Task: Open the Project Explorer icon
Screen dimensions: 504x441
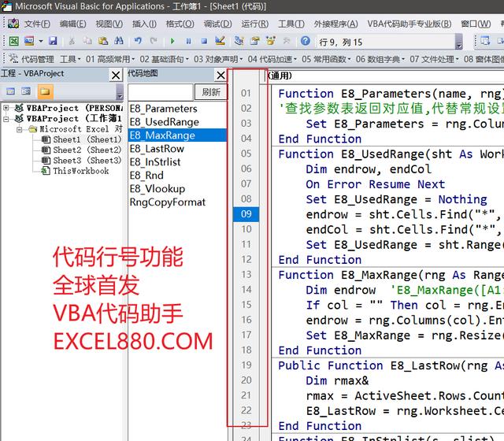Action: 239,41
